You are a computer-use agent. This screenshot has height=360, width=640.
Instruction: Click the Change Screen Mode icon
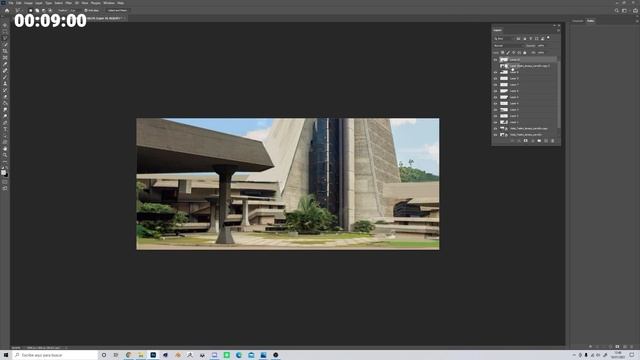pos(5,189)
